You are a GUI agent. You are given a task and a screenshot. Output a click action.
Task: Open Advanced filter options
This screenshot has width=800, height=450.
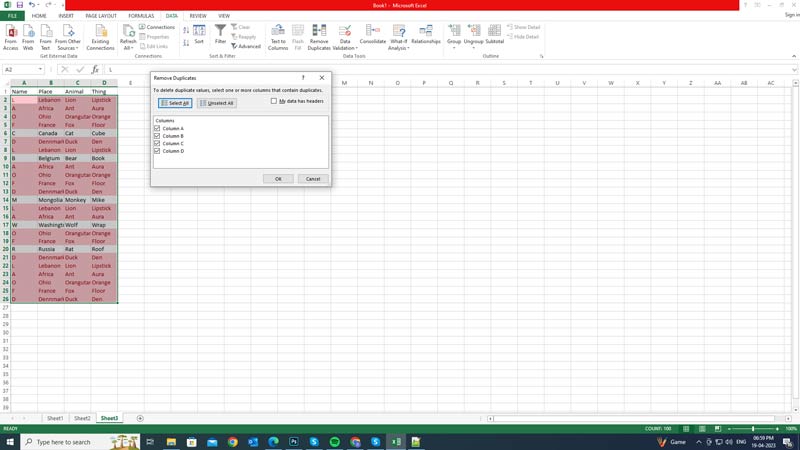246,46
